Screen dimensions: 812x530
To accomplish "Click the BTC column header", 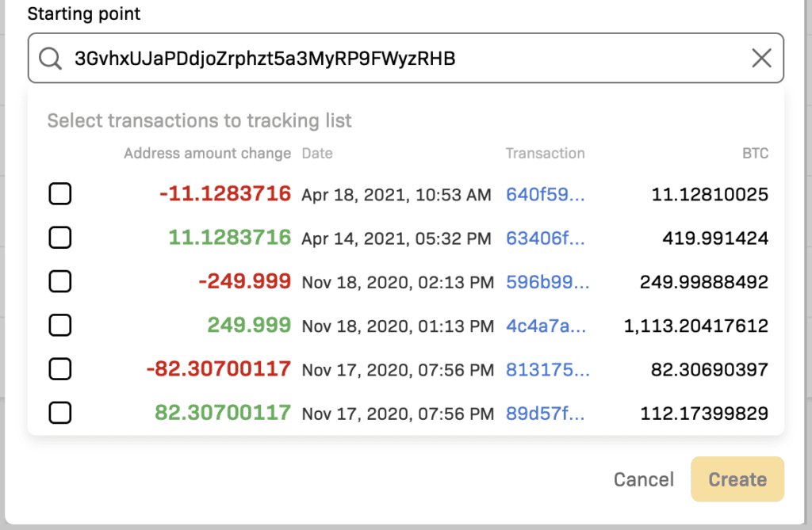I will (755, 154).
